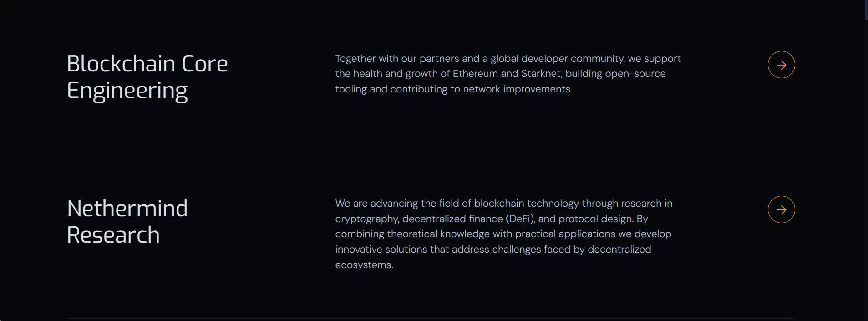Click the "Blockchain Core" heading line

(147, 64)
